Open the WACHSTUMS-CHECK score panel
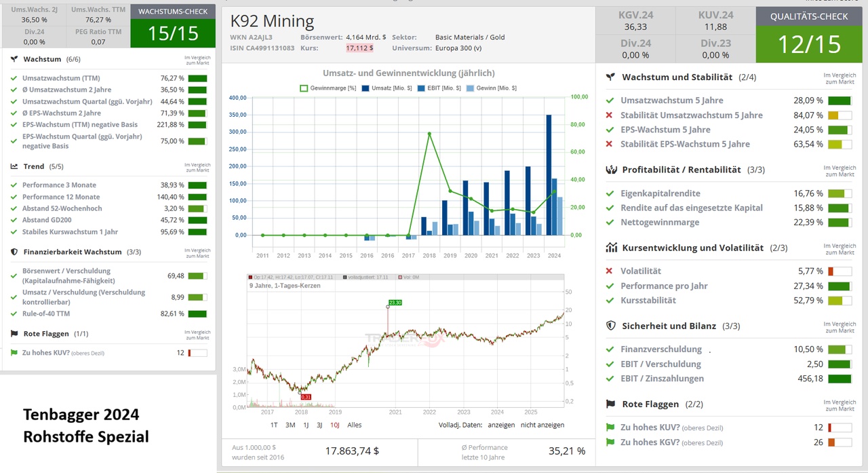This screenshot has width=868, height=473. tap(173, 26)
